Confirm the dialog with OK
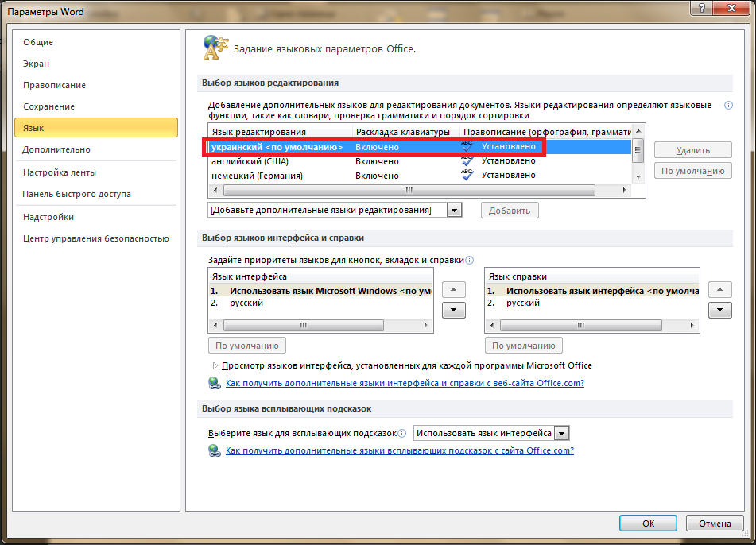756x545 pixels. point(648,524)
